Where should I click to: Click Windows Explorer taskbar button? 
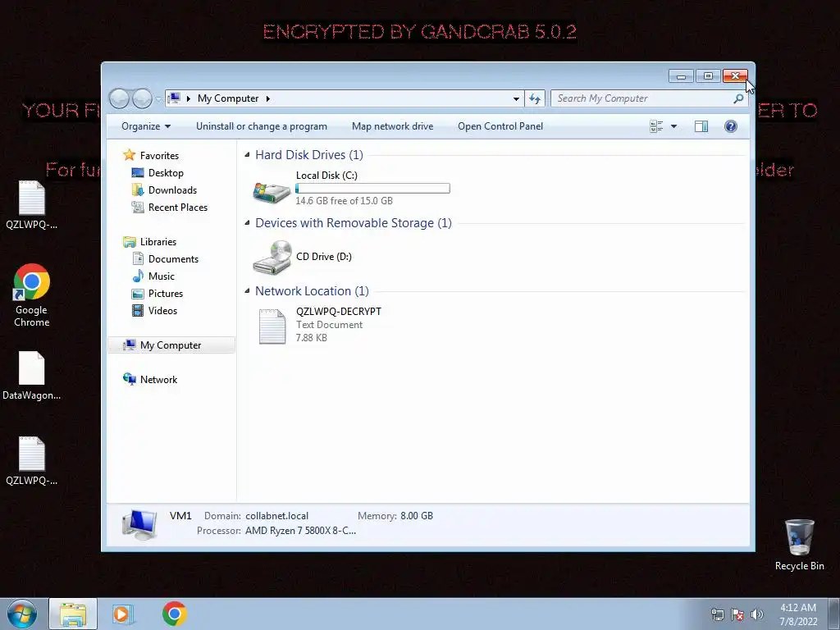pyautogui.click(x=73, y=614)
